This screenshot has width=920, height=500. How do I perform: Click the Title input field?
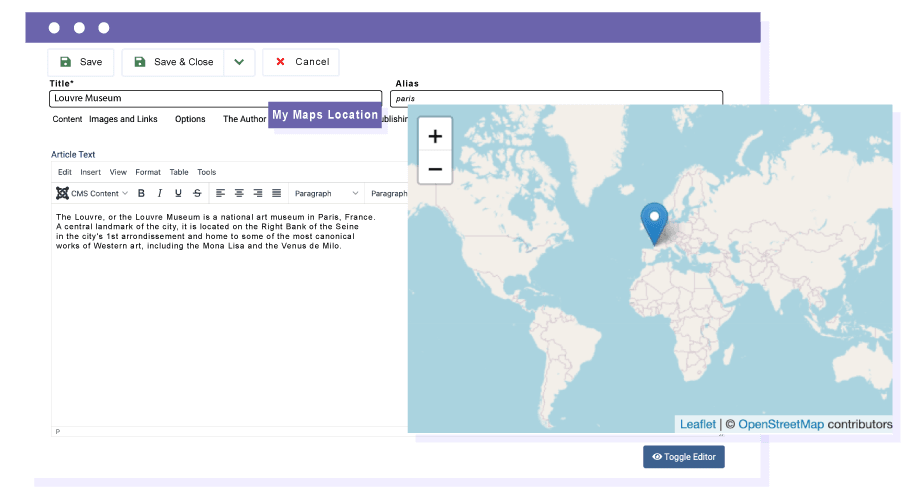[215, 99]
